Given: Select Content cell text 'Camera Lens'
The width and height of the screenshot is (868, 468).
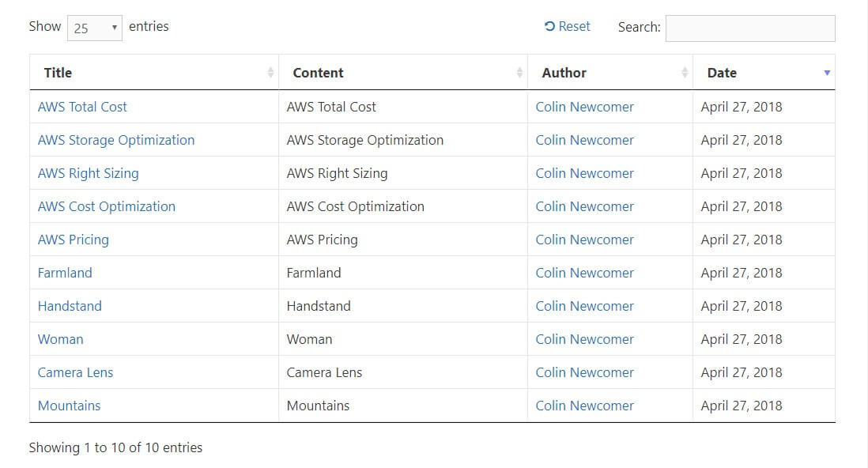Looking at the screenshot, I should [x=324, y=372].
